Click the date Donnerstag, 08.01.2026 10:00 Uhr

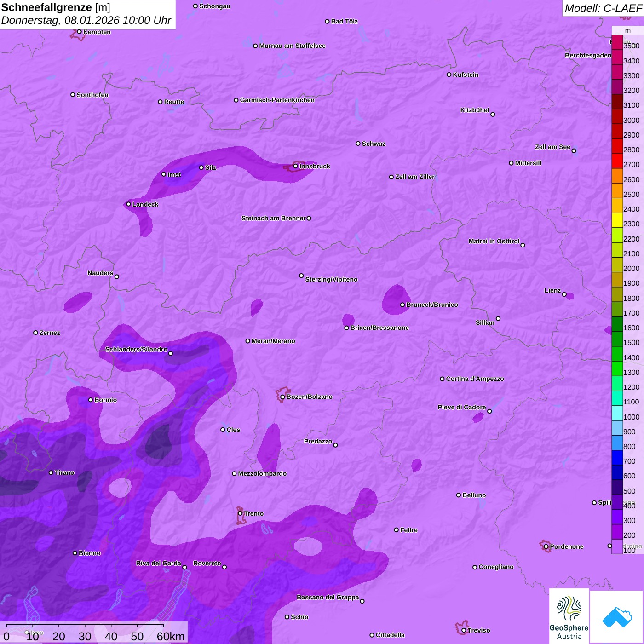86,20
